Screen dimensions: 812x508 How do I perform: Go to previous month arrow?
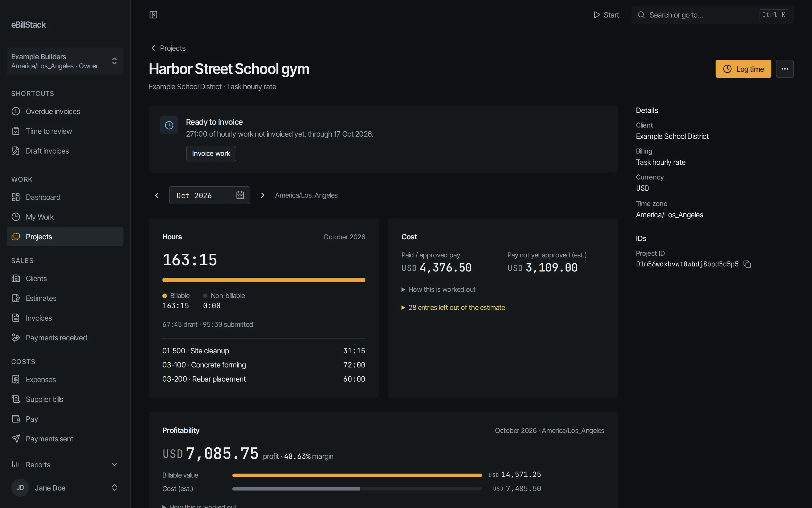click(157, 195)
